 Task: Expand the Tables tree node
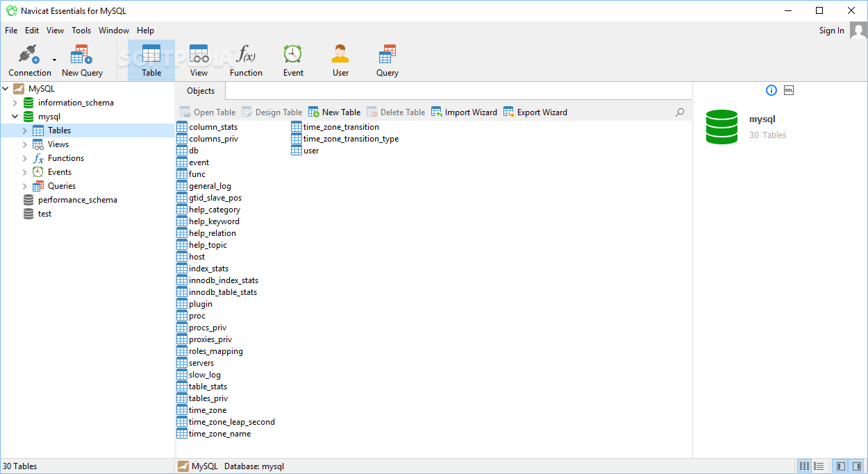pyautogui.click(x=25, y=130)
